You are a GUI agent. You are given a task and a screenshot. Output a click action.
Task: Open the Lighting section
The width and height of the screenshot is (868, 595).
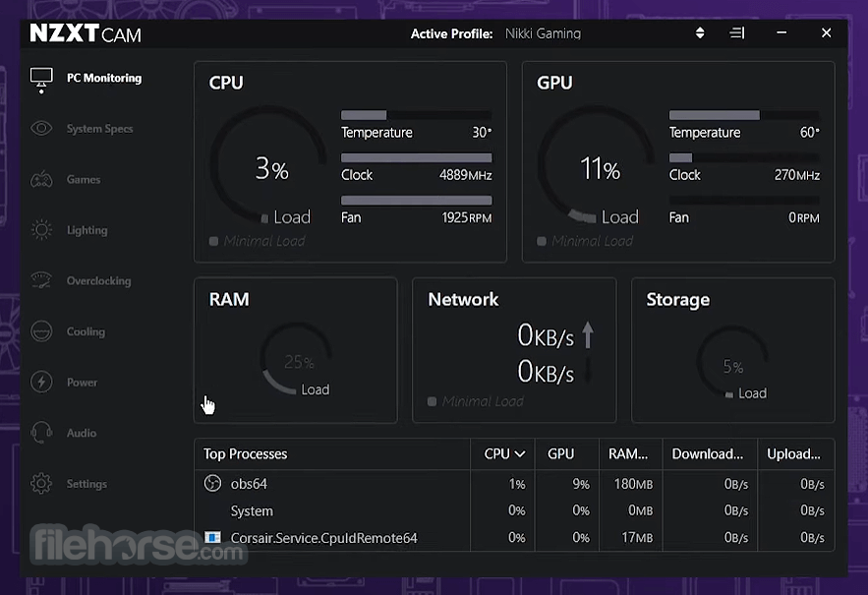[87, 230]
